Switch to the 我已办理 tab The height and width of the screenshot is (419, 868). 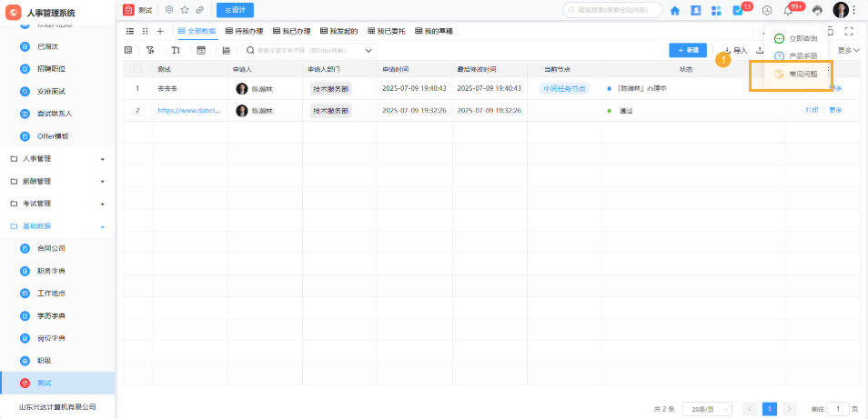coord(292,31)
